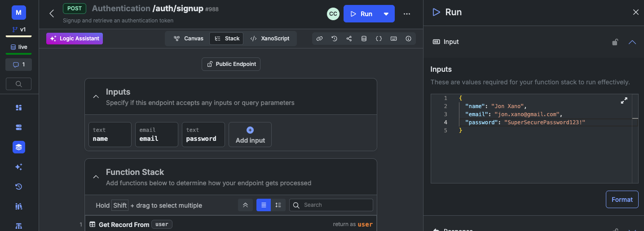Collapse Input section chevron

(x=632, y=42)
